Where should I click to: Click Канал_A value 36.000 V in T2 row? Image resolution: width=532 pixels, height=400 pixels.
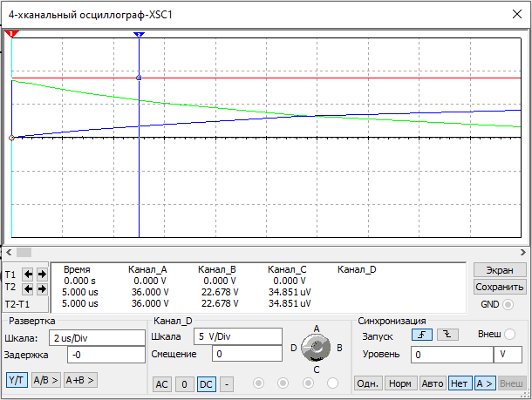tap(150, 292)
